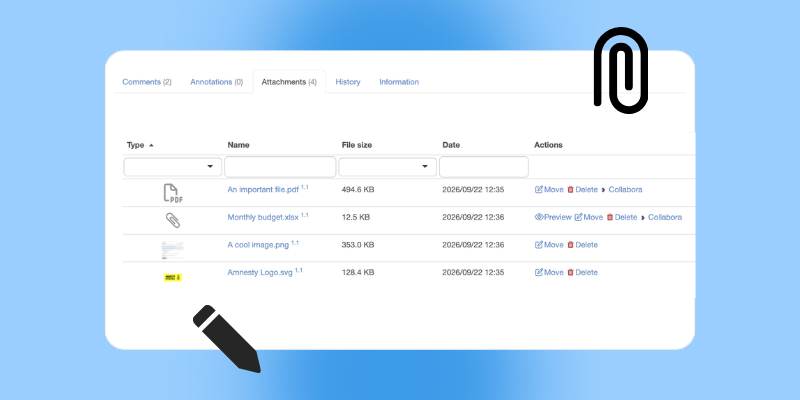The height and width of the screenshot is (400, 800).
Task: Focus the Date filter text field
Action: tap(484, 167)
